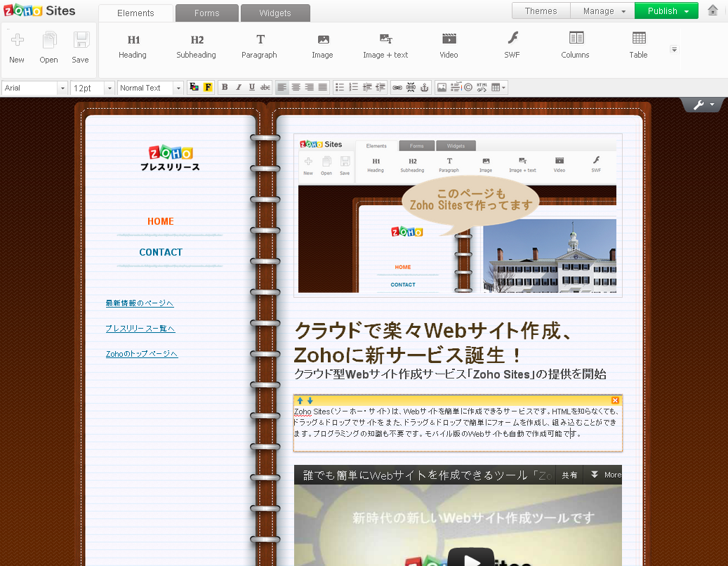Insert horizontal rule icon
Screen dimensions: 728x566
click(x=456, y=87)
